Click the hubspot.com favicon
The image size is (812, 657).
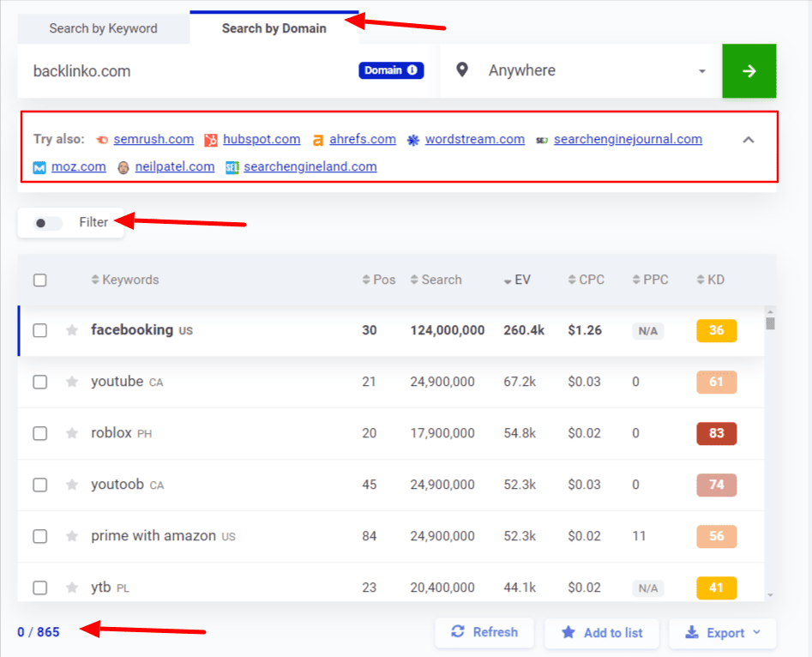(x=211, y=140)
